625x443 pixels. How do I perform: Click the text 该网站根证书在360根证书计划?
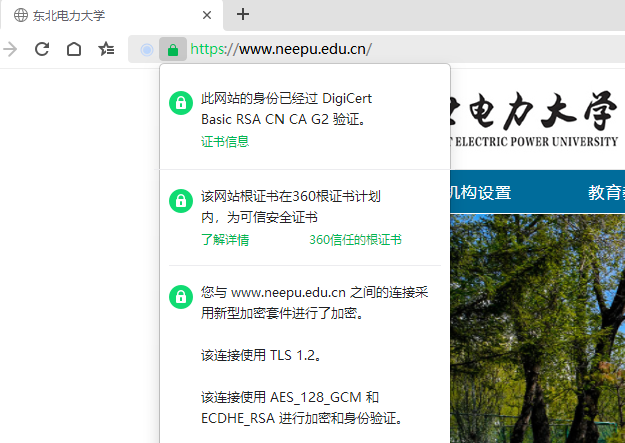[x=291, y=196]
